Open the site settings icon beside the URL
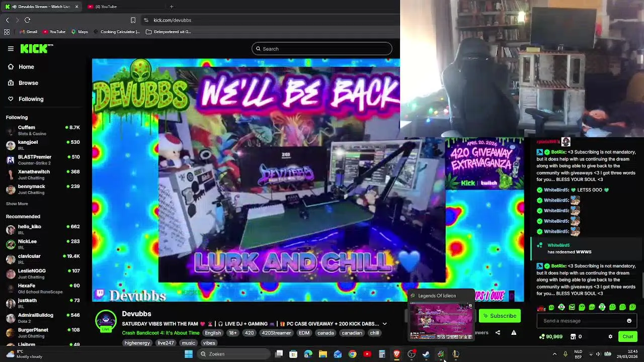Screen dimensions: 644x362 [x=146, y=20]
